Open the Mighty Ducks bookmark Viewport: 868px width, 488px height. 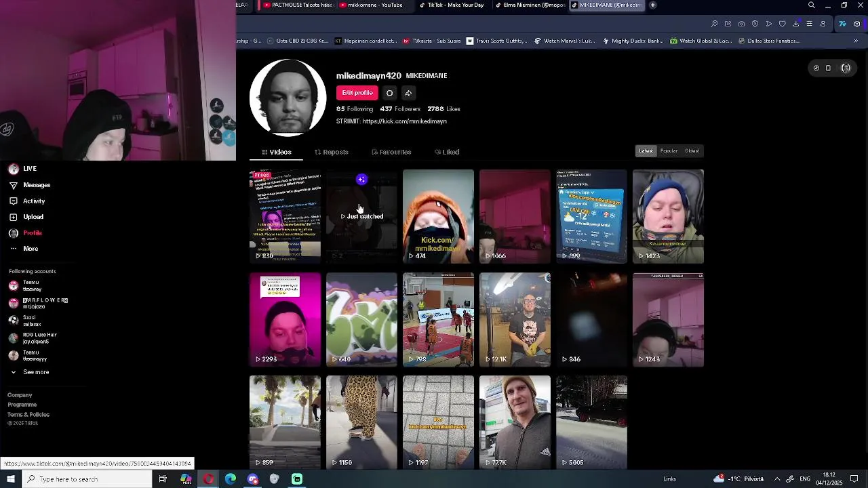click(x=633, y=41)
